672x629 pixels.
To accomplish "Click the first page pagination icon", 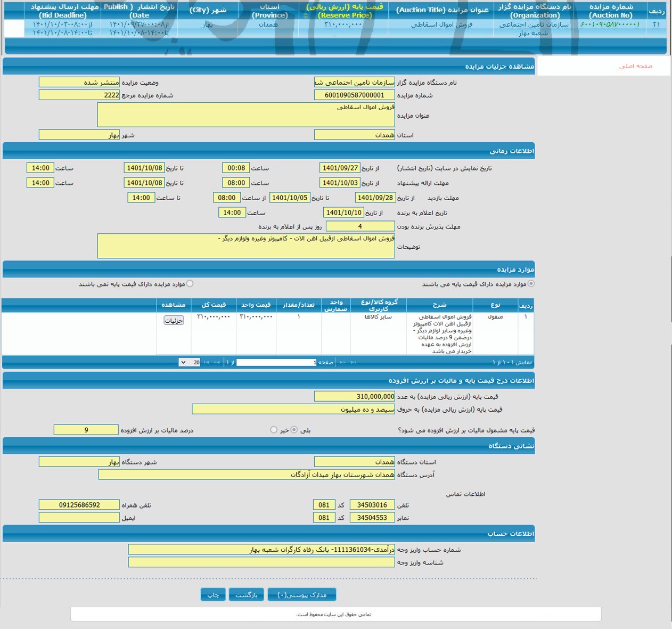I will [x=353, y=363].
